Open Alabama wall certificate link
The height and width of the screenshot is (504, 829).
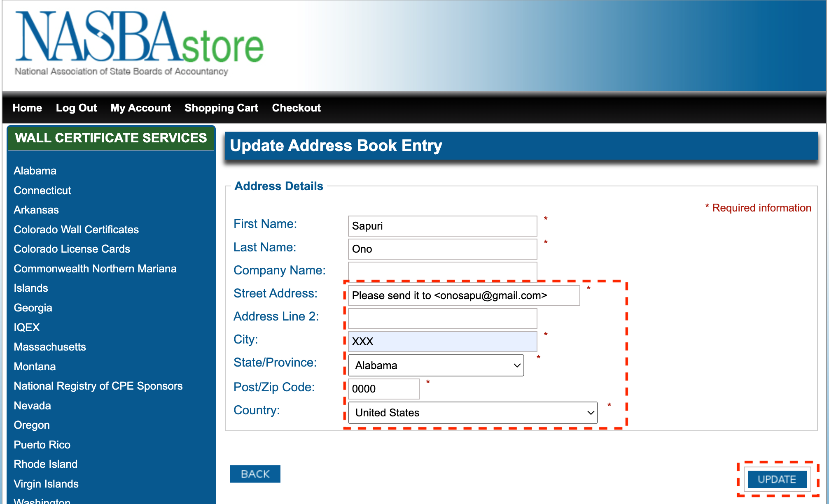coord(35,171)
